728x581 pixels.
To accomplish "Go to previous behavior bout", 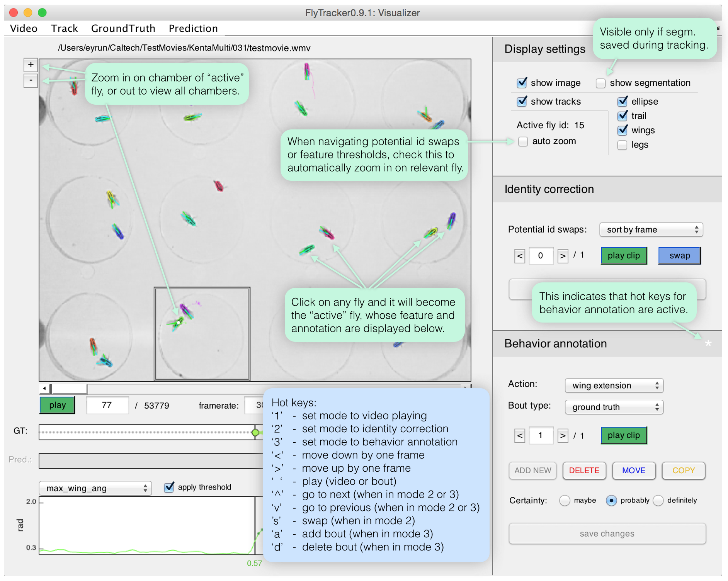I will point(520,436).
